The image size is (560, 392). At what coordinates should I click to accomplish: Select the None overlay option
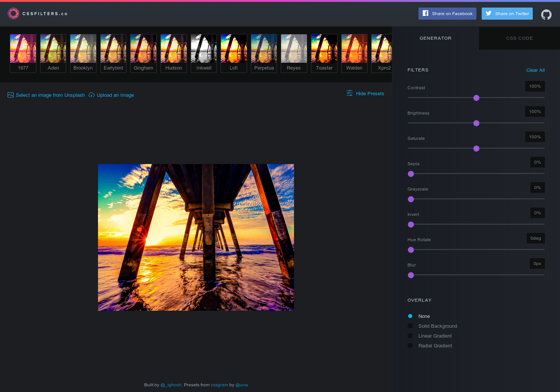point(410,316)
